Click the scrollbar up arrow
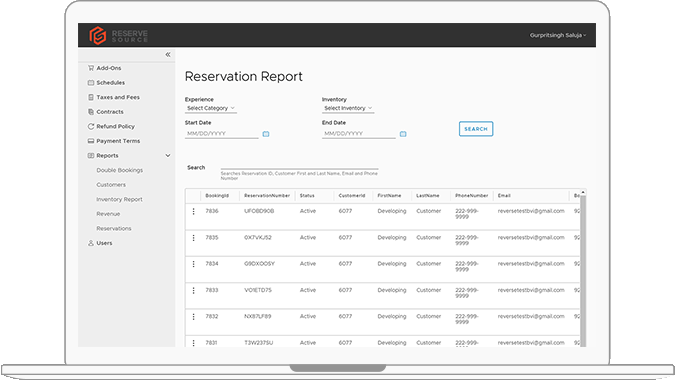 coord(583,192)
